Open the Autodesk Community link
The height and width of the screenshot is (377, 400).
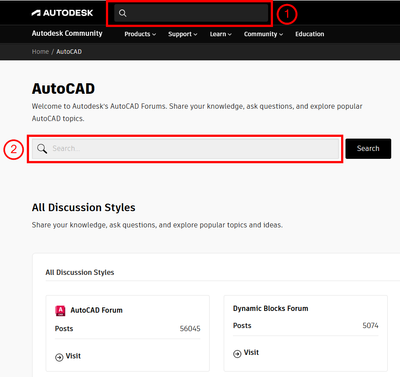click(x=67, y=33)
